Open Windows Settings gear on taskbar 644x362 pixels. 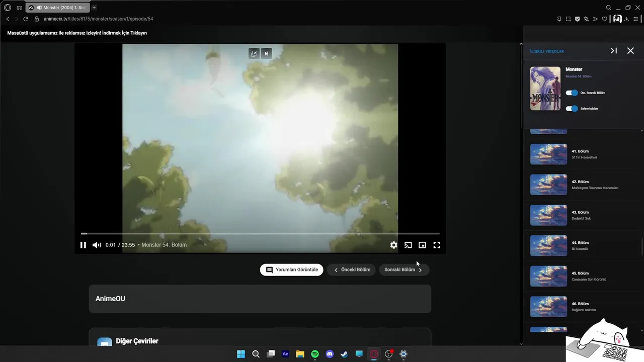click(x=403, y=354)
